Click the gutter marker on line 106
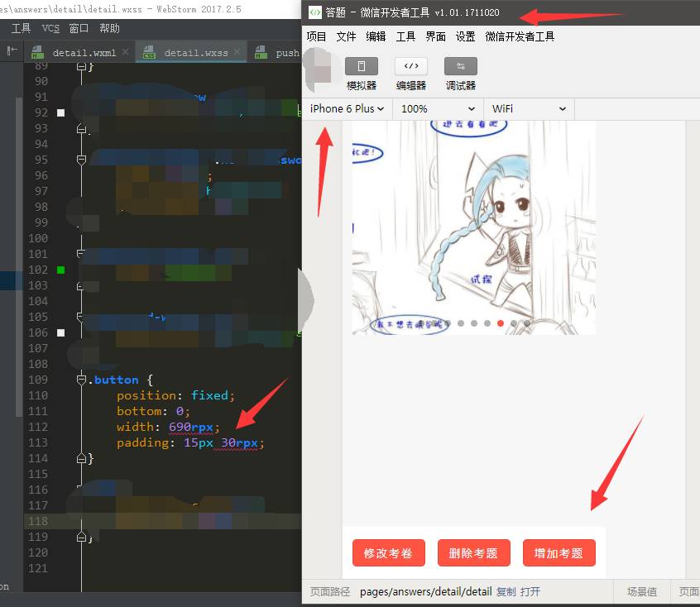This screenshot has width=700, height=607. pos(60,332)
